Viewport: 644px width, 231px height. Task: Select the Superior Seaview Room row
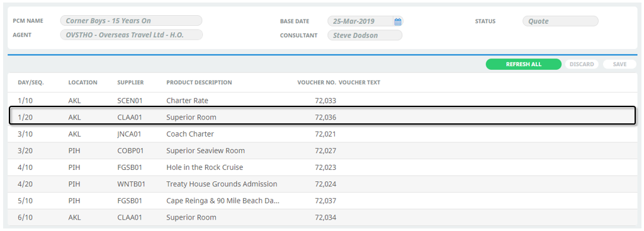point(322,150)
